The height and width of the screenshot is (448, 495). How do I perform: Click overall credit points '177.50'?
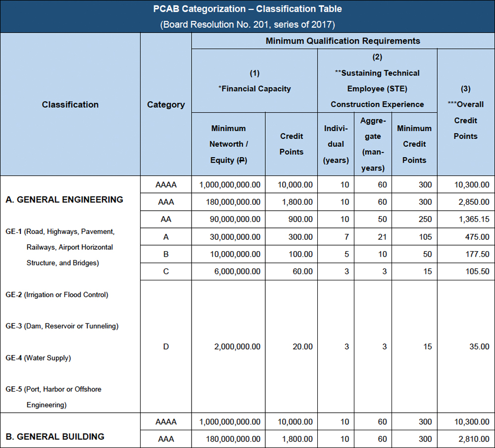pos(477,255)
